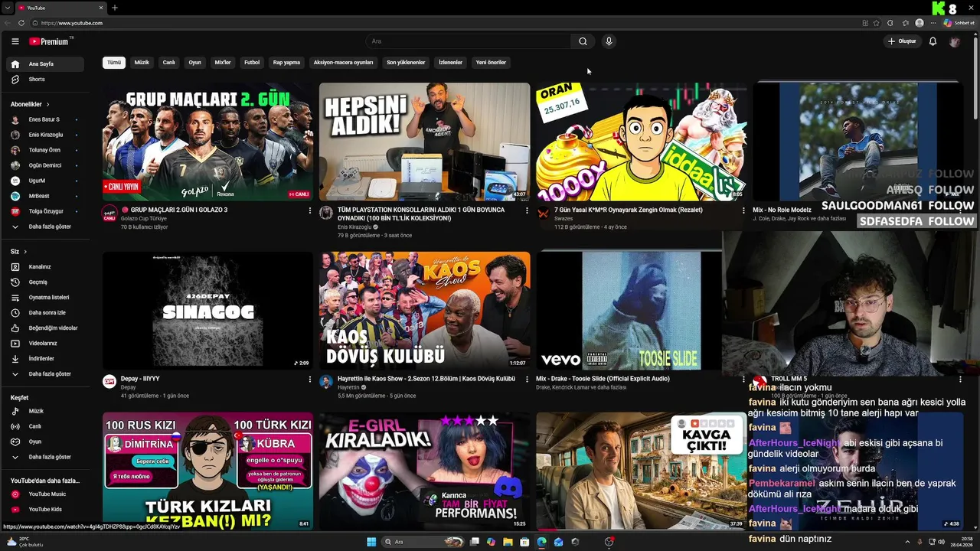Play the HEPSİNİ ALDIK thumbnail video
Viewport: 980px width, 551px height.
[x=424, y=142]
